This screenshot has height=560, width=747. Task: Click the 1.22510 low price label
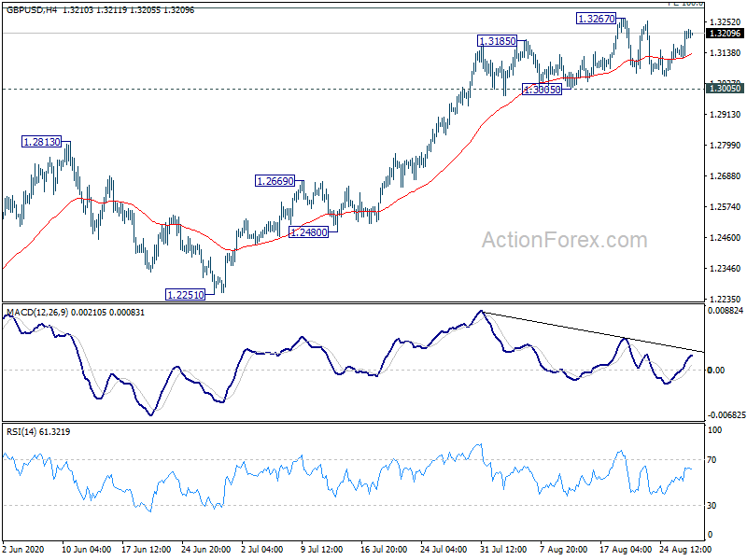pos(185,294)
